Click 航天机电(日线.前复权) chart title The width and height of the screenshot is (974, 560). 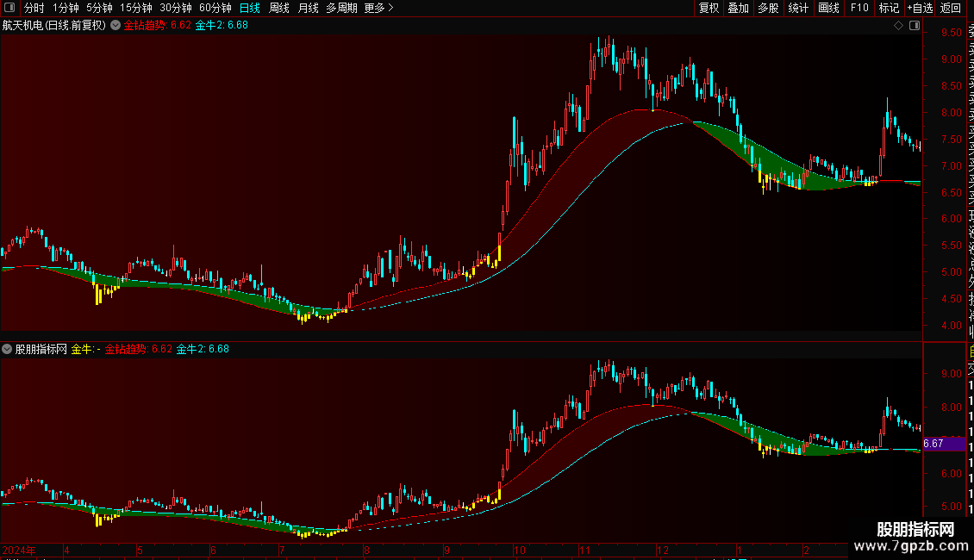pos(54,26)
